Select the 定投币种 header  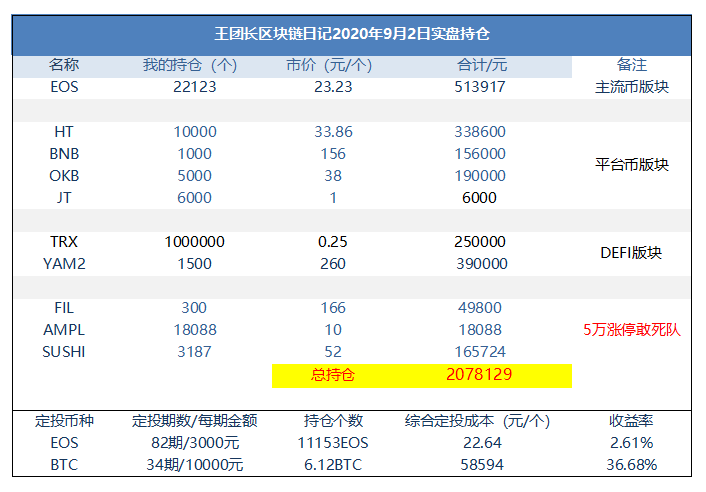click(x=64, y=421)
